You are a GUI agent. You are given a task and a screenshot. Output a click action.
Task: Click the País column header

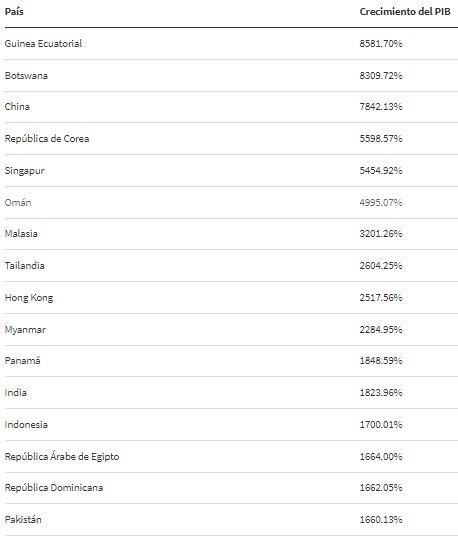pyautogui.click(x=14, y=12)
